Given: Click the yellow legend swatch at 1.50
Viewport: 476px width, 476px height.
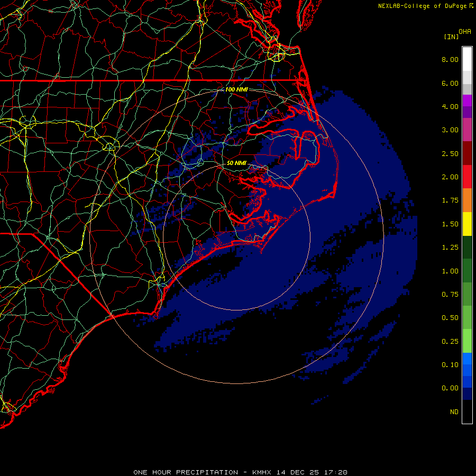Looking at the screenshot, I should click(467, 224).
